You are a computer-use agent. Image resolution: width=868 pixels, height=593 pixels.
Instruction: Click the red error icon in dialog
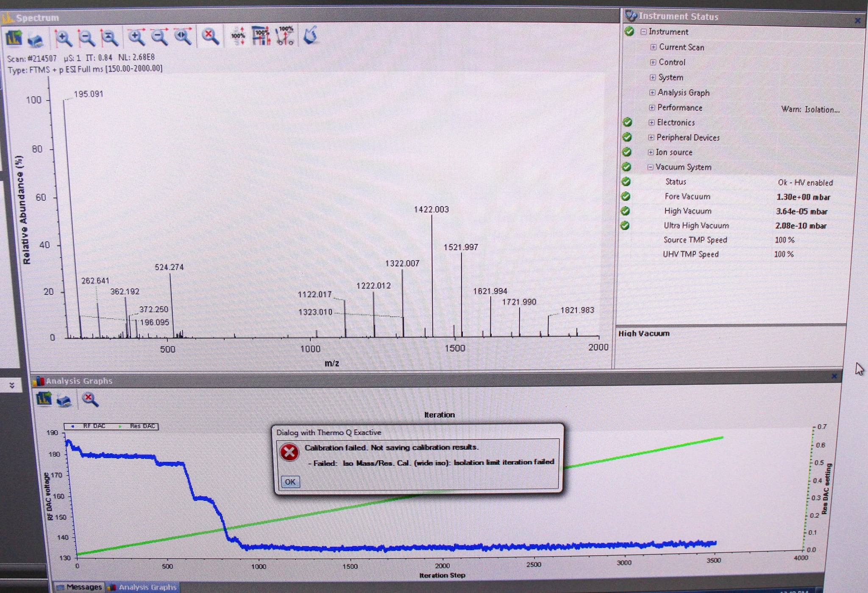289,452
